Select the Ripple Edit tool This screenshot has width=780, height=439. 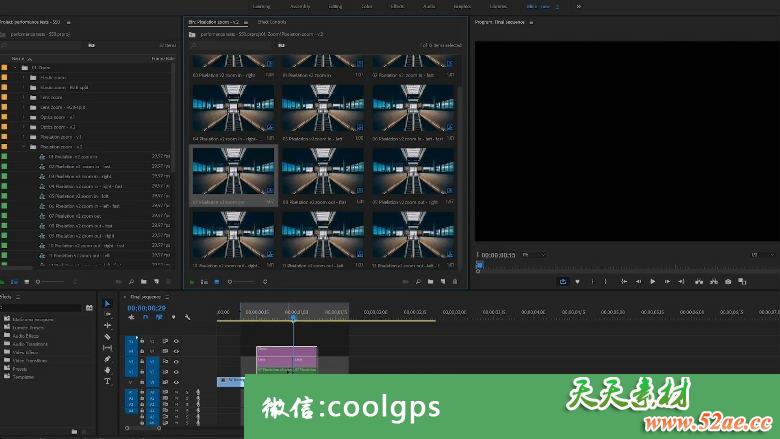[107, 325]
